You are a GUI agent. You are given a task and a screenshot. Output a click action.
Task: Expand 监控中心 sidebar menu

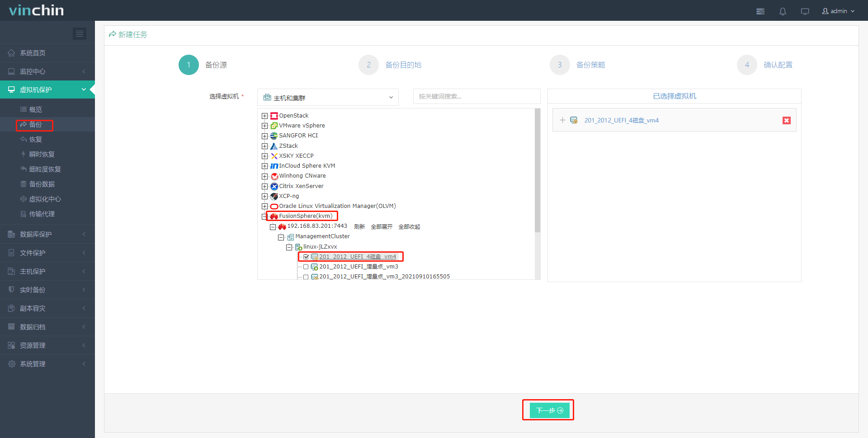[47, 71]
